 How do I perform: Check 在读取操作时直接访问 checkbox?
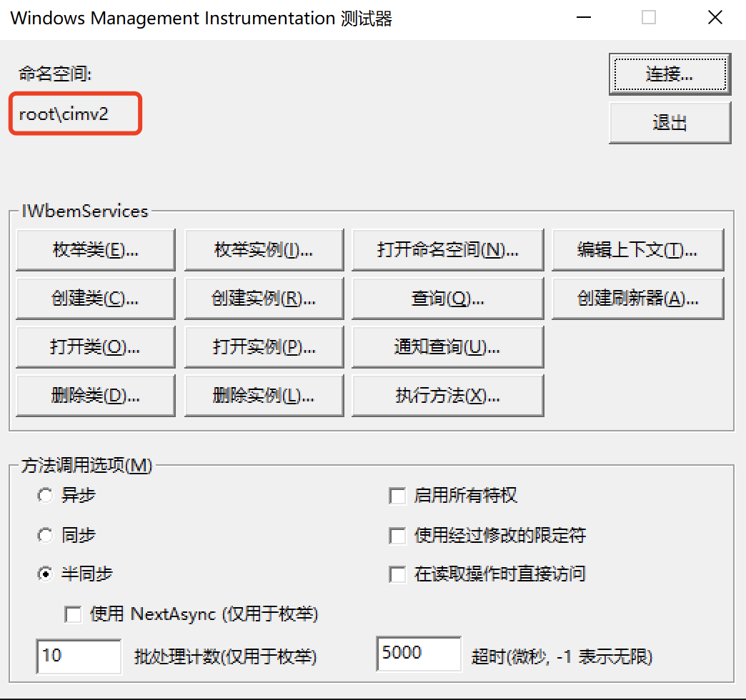(397, 574)
